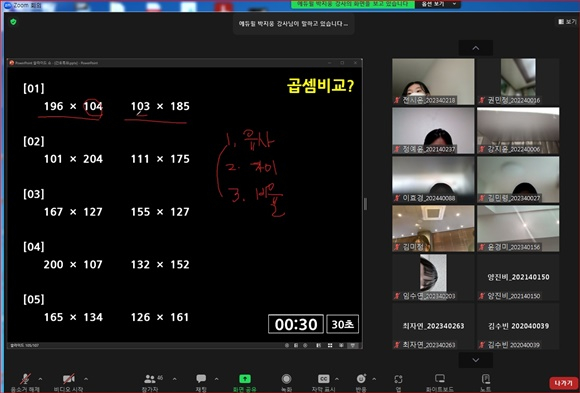Viewport: 580px width, 393px height.
Task: Open the 보기 view menu
Action: point(567,22)
